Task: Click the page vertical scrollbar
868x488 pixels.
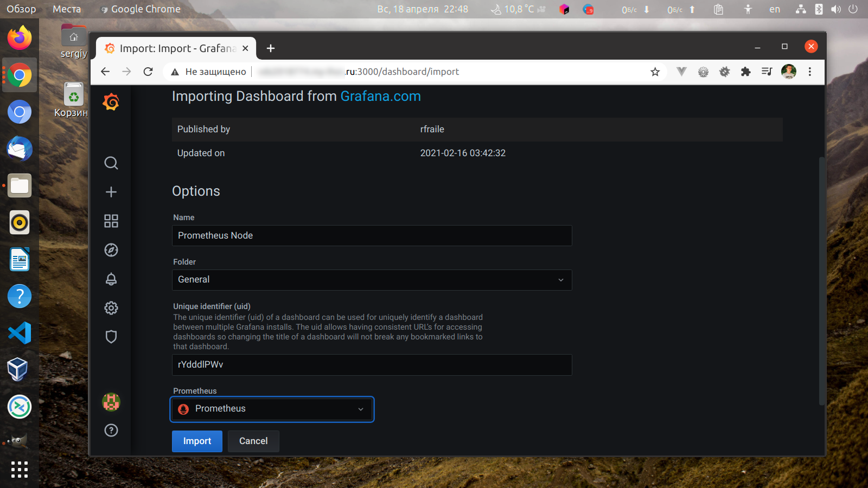Action: coord(822,281)
